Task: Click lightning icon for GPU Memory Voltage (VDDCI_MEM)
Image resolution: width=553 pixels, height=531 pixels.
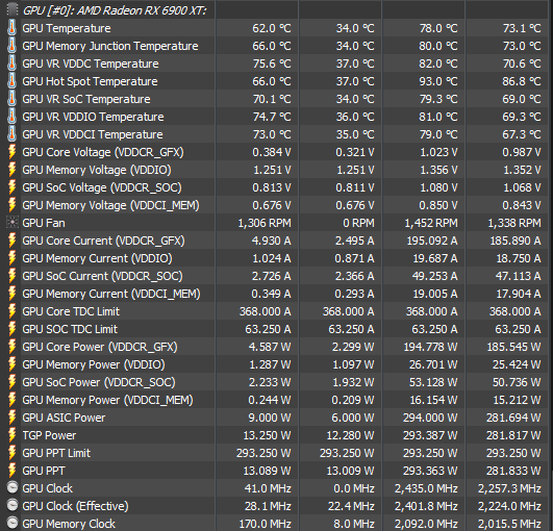Action: [x=12, y=205]
